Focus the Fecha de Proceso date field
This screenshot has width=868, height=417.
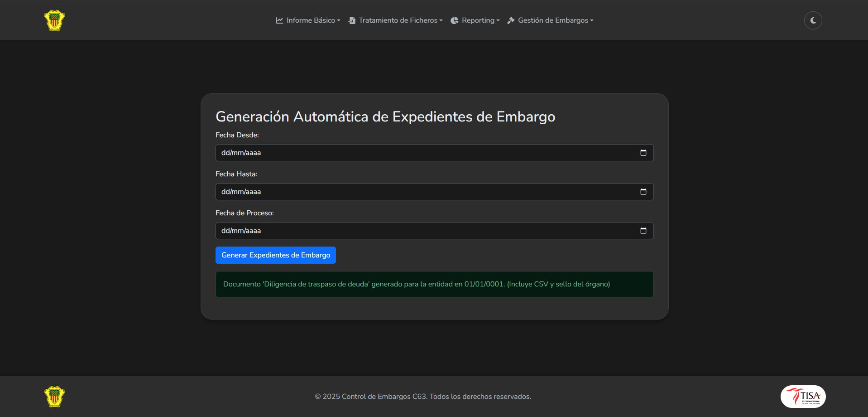point(408,231)
